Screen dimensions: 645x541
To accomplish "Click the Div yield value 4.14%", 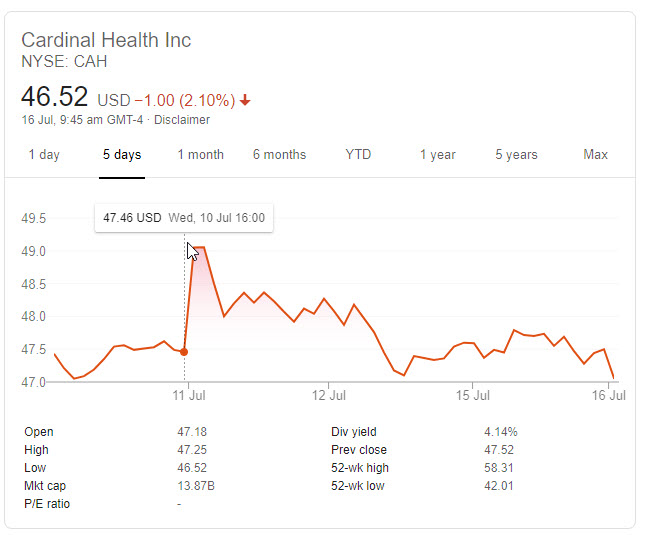I will pyautogui.click(x=501, y=432).
